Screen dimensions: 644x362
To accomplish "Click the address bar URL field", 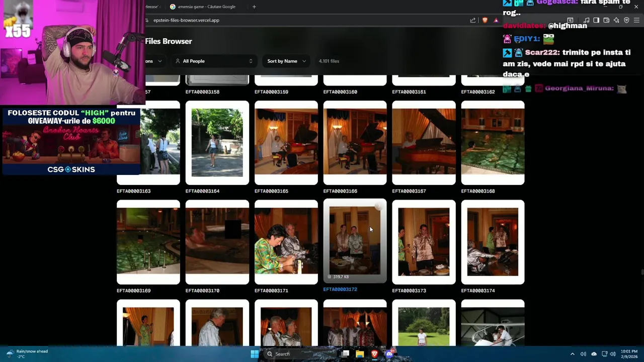I will [x=307, y=20].
